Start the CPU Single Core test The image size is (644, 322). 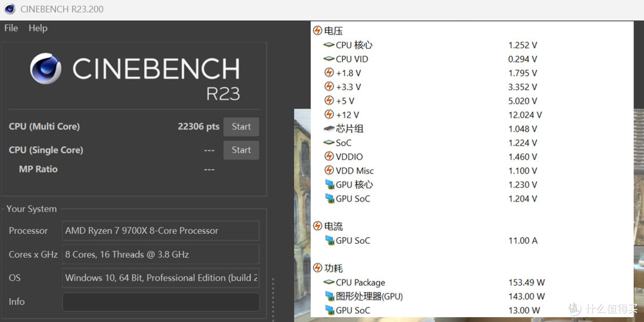point(241,150)
